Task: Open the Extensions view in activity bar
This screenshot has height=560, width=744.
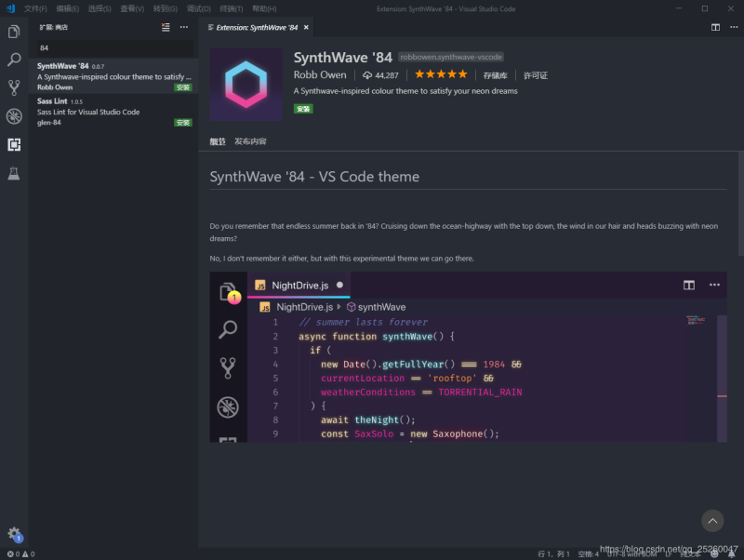Action: (14, 144)
